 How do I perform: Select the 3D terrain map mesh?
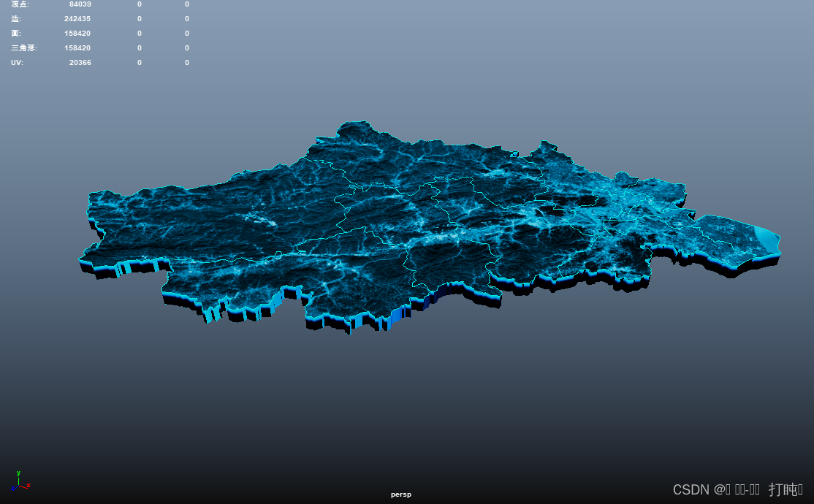point(429,229)
